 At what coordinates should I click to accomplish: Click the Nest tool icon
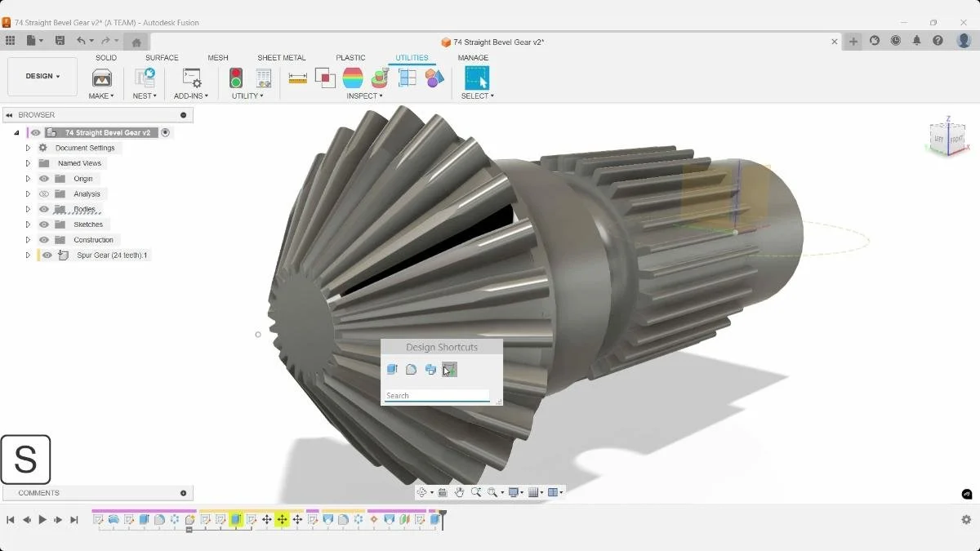click(145, 78)
